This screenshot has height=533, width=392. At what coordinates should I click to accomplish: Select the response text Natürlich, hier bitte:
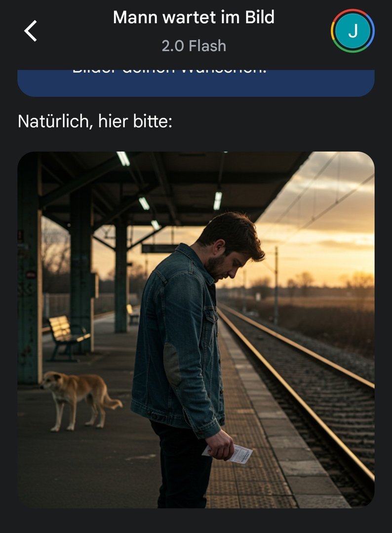click(95, 121)
